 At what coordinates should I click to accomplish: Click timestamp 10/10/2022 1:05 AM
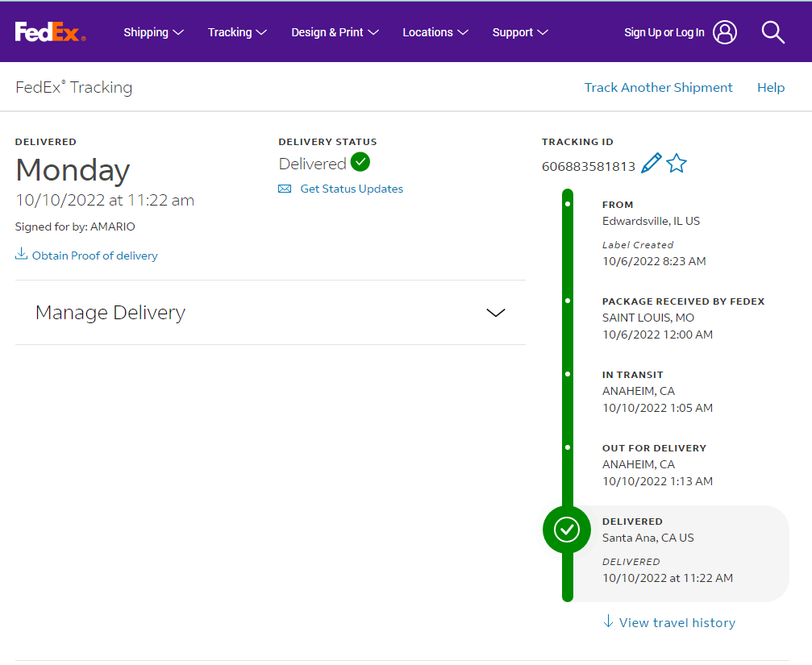pos(658,408)
